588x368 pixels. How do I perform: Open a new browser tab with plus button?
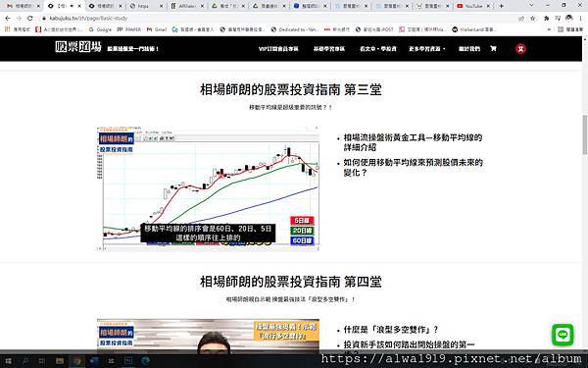(502, 6)
